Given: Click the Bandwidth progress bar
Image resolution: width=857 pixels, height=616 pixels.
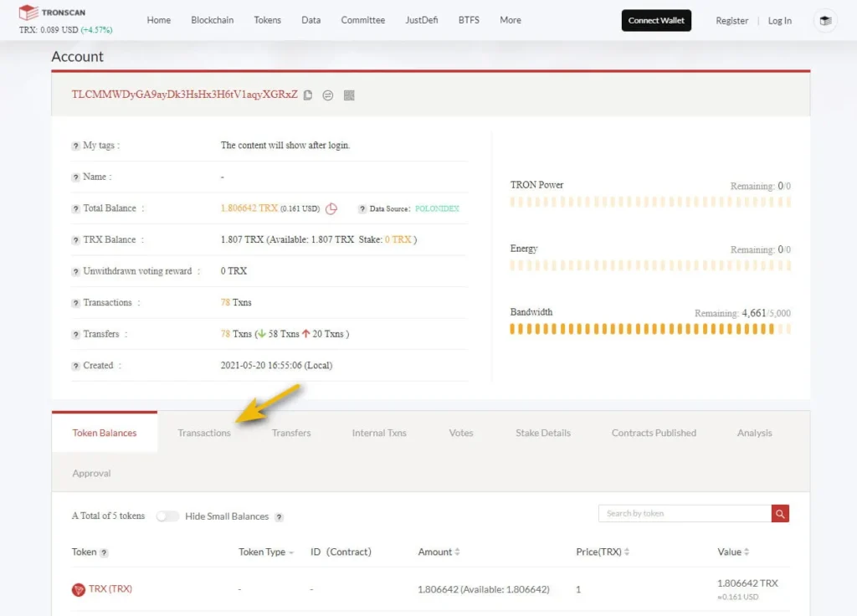Looking at the screenshot, I should (x=650, y=329).
